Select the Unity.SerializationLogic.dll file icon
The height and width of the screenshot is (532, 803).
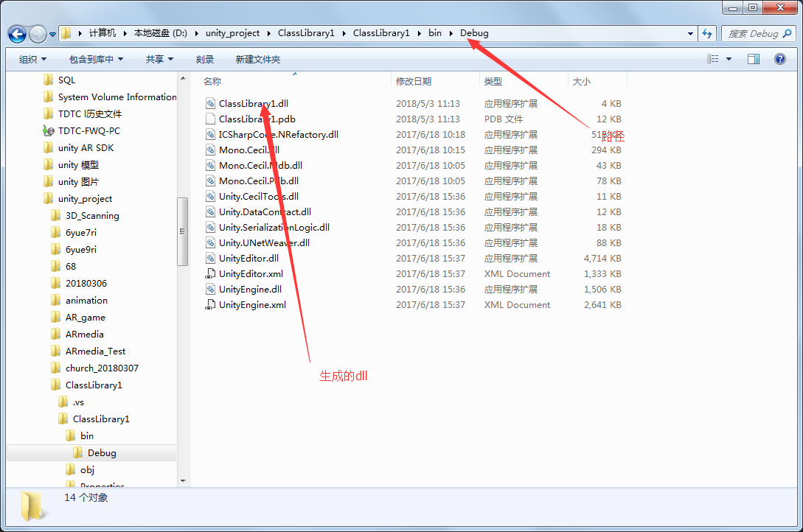point(210,227)
